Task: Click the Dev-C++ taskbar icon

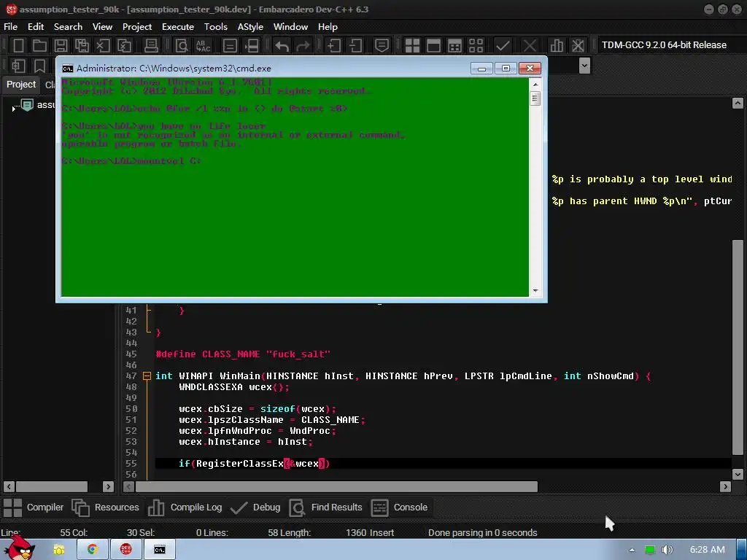Action: point(125,550)
